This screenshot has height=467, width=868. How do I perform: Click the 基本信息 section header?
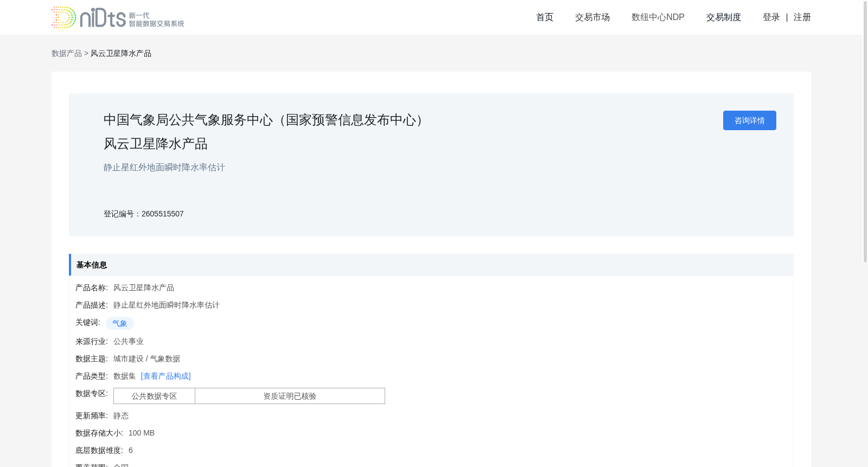click(431, 265)
